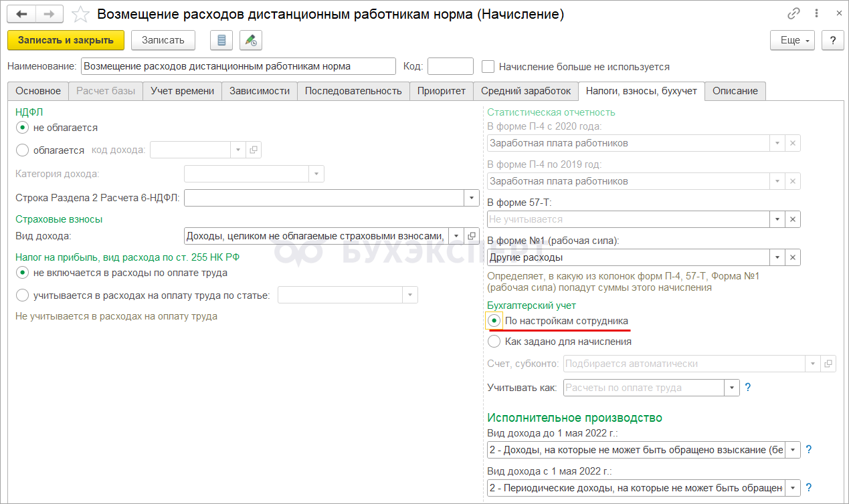
Task: Expand Строка Раздела 2 Расчета 6-НДФЛ dropdown
Action: point(472,198)
